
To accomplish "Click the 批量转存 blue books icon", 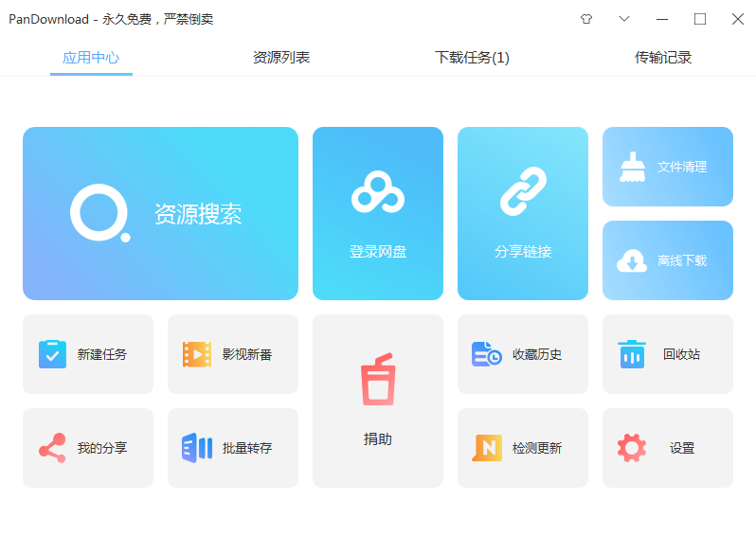I will pos(197,448).
